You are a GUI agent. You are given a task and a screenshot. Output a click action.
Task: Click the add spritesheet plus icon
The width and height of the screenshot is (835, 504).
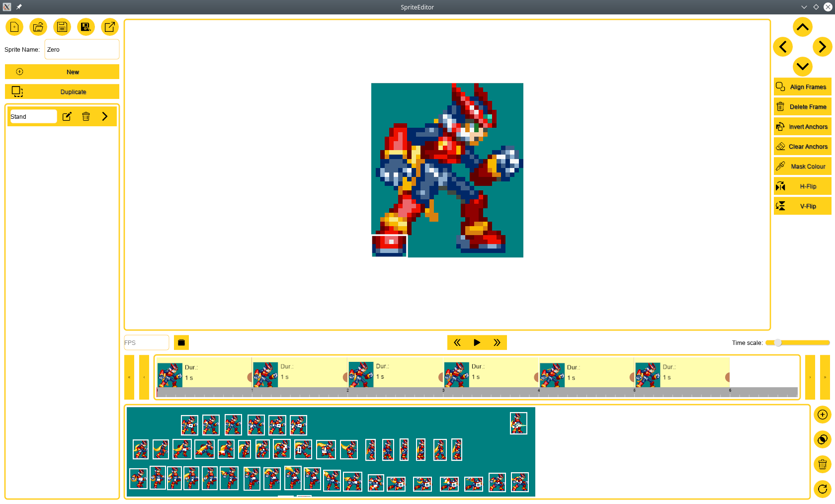[823, 415]
